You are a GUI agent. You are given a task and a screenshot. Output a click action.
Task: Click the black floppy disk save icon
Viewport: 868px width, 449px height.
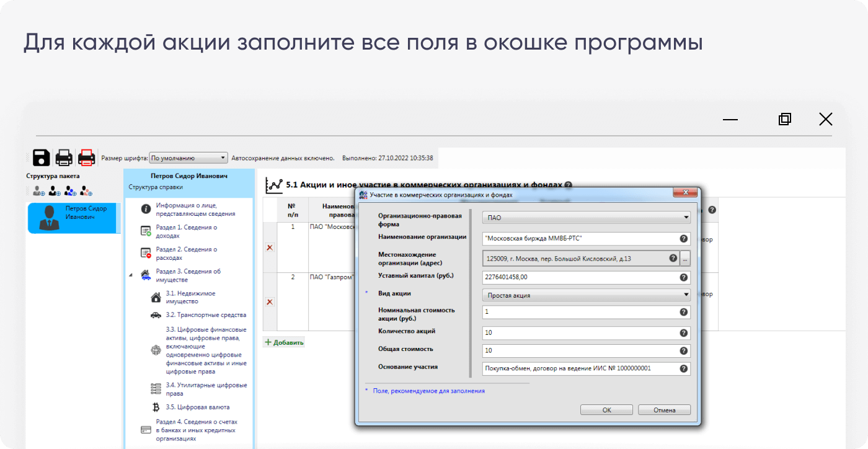[42, 158]
